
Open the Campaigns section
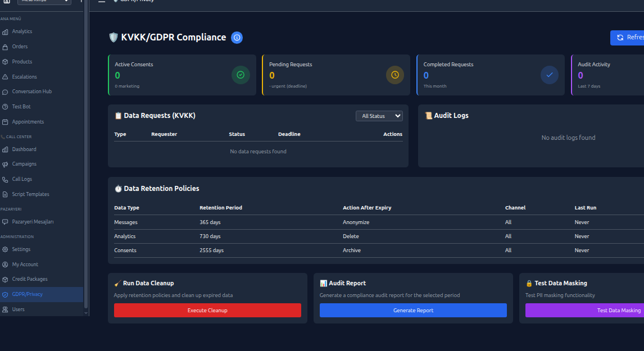26,163
